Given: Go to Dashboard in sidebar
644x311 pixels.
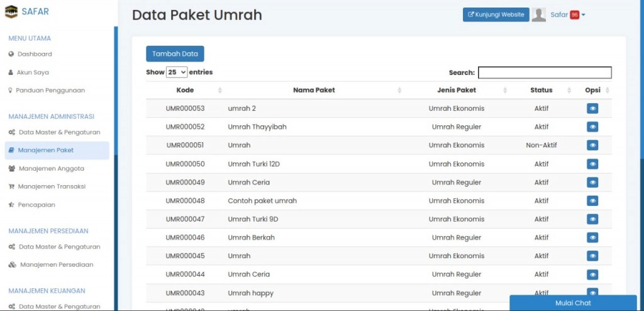Looking at the screenshot, I should [35, 54].
